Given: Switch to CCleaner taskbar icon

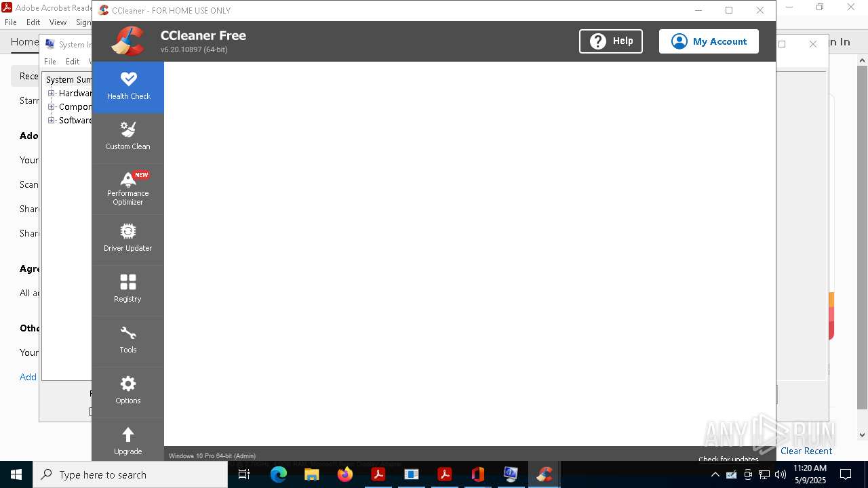Looking at the screenshot, I should click(x=544, y=474).
